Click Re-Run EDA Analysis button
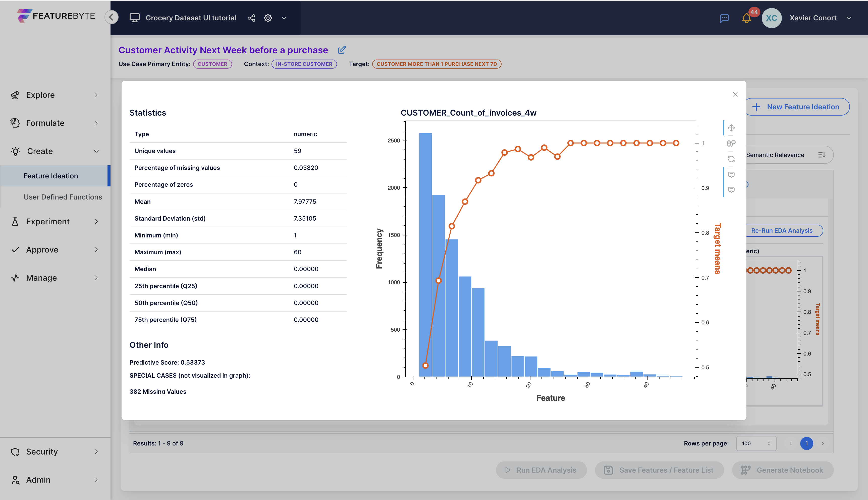 pyautogui.click(x=785, y=231)
